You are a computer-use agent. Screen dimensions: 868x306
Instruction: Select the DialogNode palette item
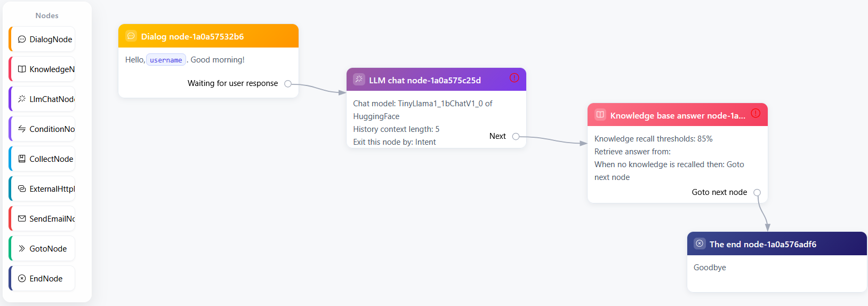(42, 40)
